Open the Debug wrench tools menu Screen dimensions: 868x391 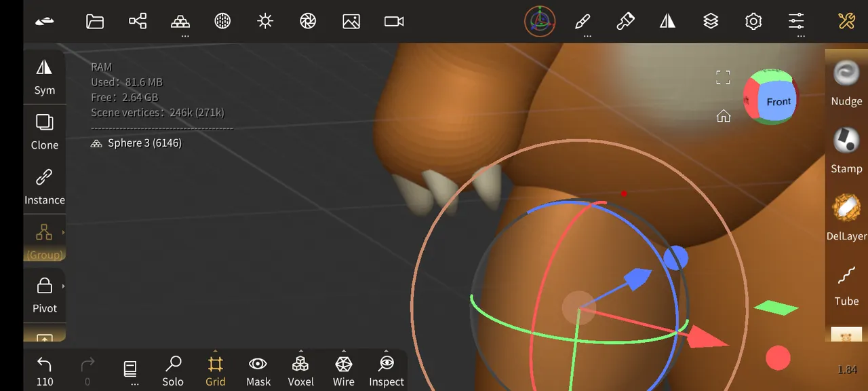pos(846,21)
